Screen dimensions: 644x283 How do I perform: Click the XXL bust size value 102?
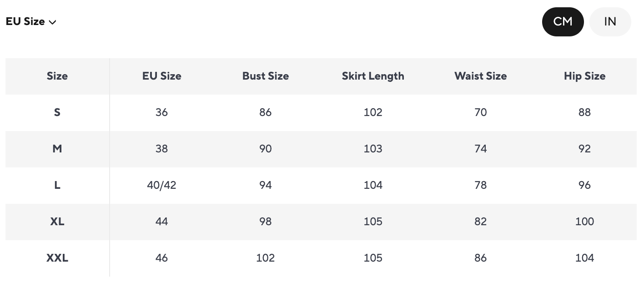click(266, 258)
